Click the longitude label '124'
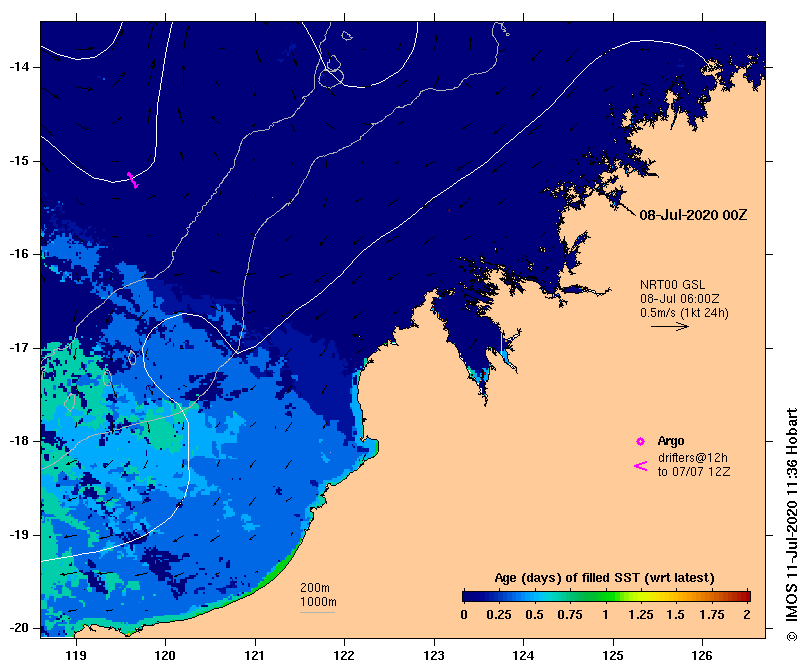The image size is (809, 672). (x=523, y=655)
